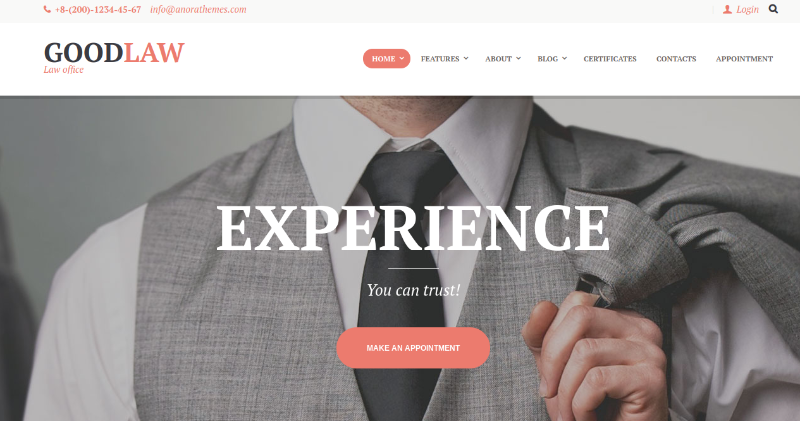Click the phone icon in top bar
800x421 pixels.
click(x=47, y=9)
